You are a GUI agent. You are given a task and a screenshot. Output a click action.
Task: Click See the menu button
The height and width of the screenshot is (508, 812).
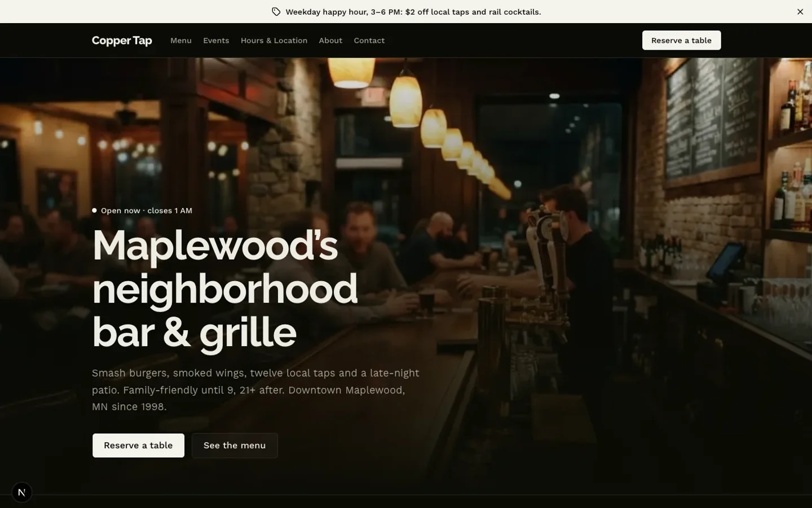[x=235, y=445]
